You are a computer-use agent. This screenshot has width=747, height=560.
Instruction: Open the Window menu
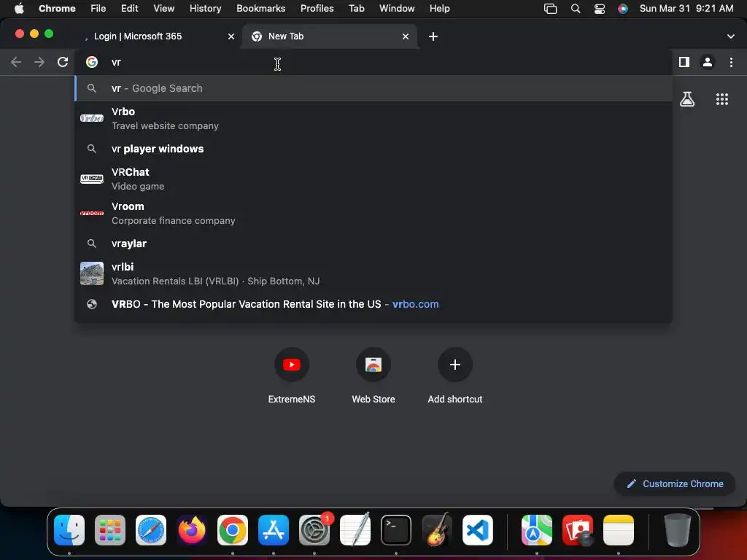click(x=397, y=8)
